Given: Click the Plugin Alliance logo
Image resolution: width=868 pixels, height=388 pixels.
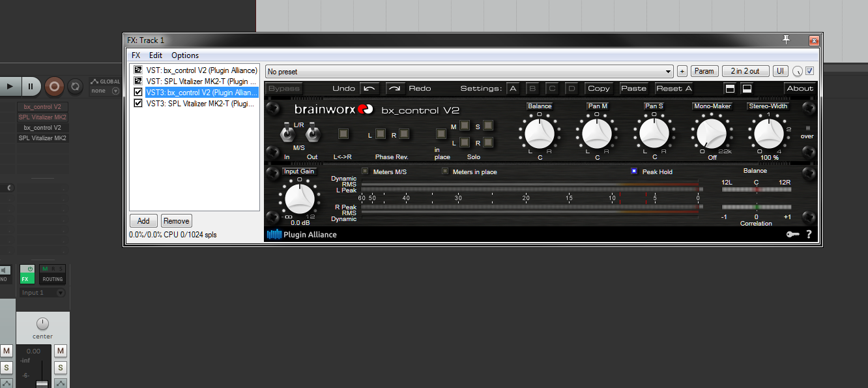Looking at the screenshot, I should pos(302,235).
